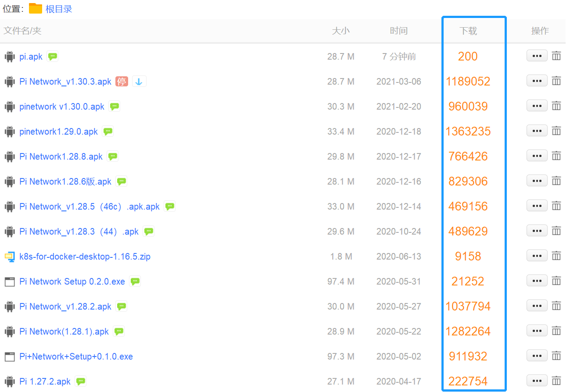Click download count 222754
Image resolution: width=570 pixels, height=392 pixels.
tap(468, 381)
